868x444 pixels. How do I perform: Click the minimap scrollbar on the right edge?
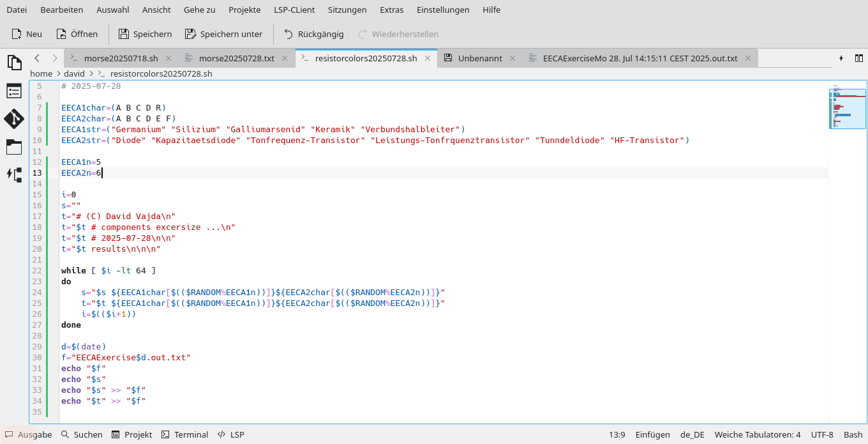848,109
